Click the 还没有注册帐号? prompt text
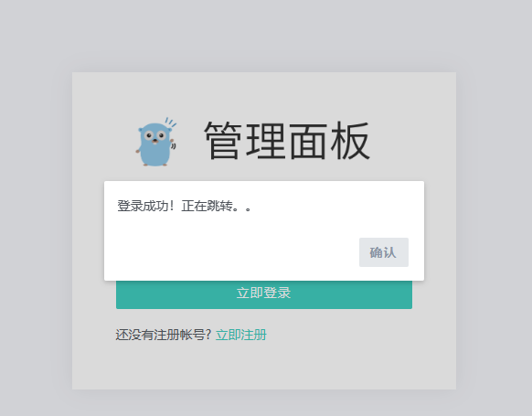Viewport: 532px width, 416px height. (x=164, y=335)
